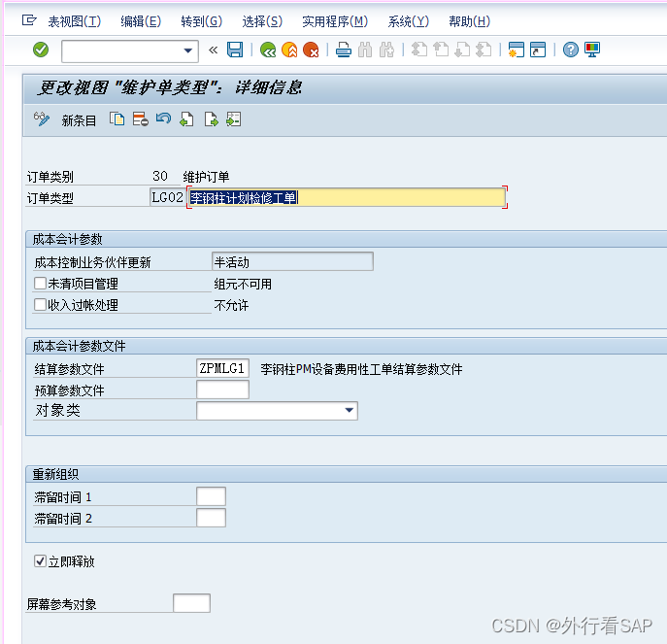Click the Next Entry icon
This screenshot has height=644, width=667.
coord(211,119)
